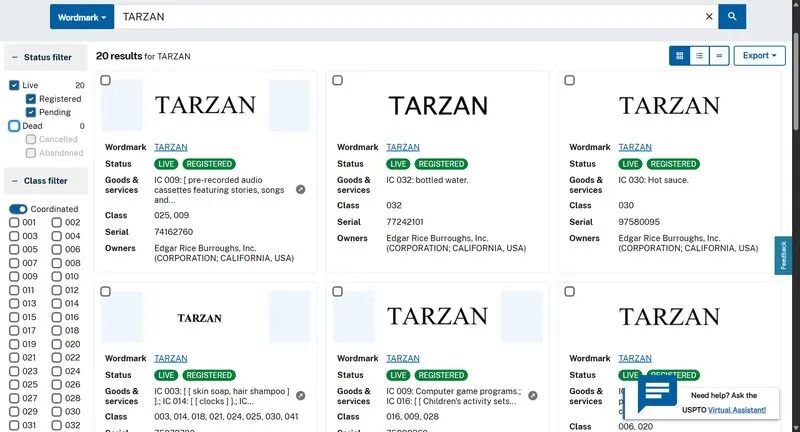The image size is (800, 432).
Task: Select the bottled water TARZAN card checkbox
Action: (337, 80)
